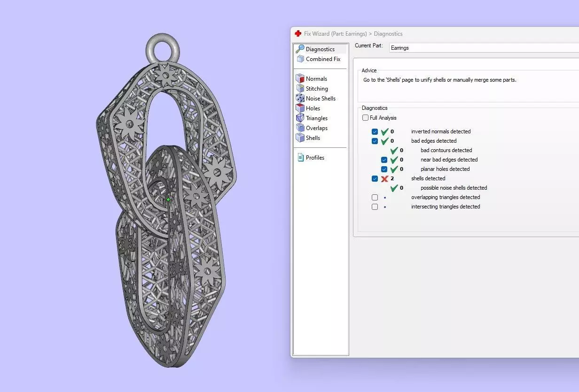Click the Holes icon in the sidebar

300,108
